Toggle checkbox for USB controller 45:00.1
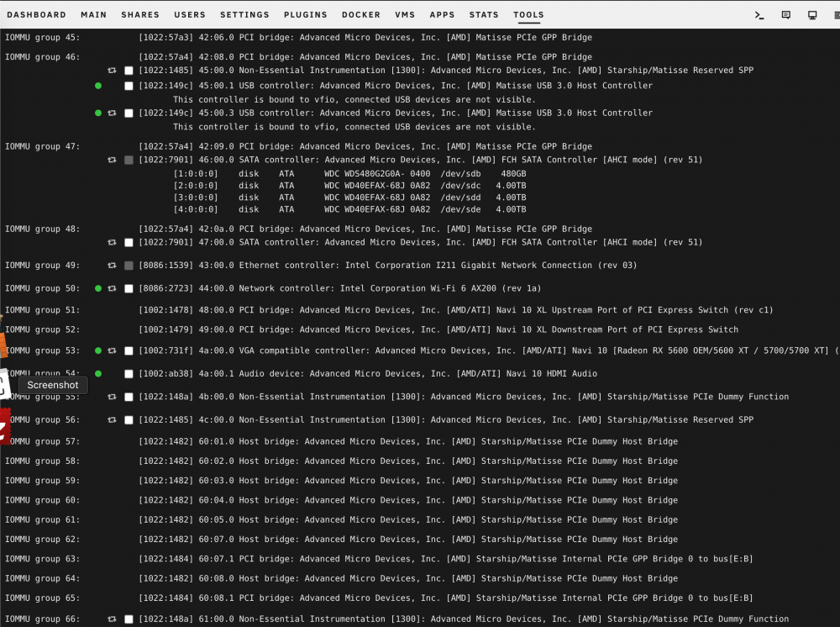The height and width of the screenshot is (627, 840). [129, 86]
